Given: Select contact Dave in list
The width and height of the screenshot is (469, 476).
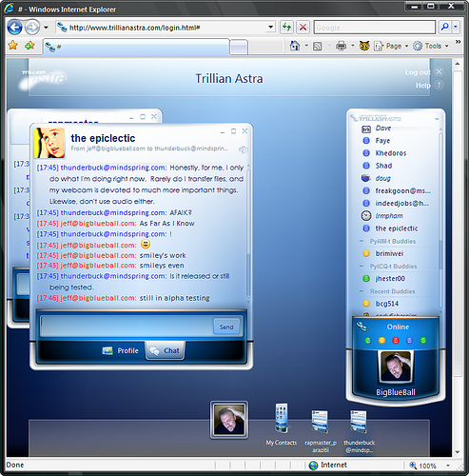Looking at the screenshot, I should [383, 129].
